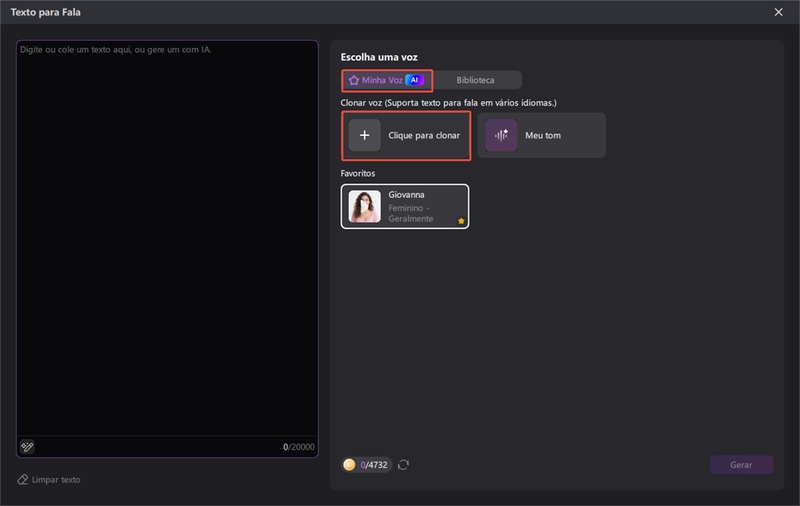Click the Meu tom waveform icon
The height and width of the screenshot is (506, 800).
point(501,135)
